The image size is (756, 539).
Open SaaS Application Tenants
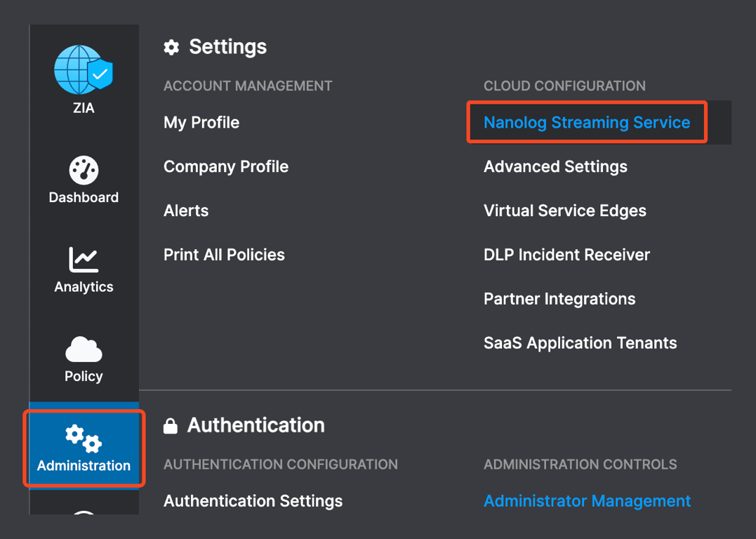pos(580,343)
